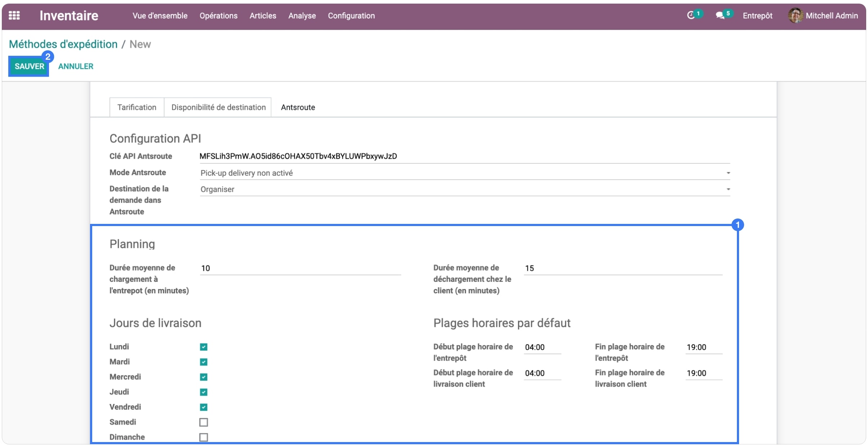The width and height of the screenshot is (868, 446).
Task: Open the Entrepôt company switcher
Action: pos(757,16)
